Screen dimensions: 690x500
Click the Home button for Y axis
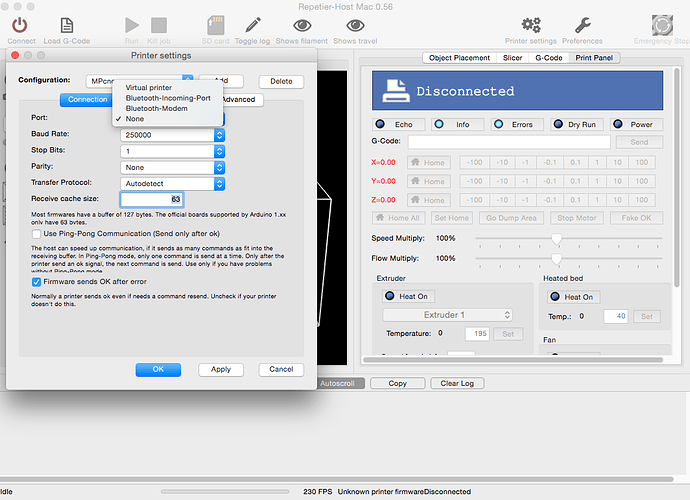click(429, 181)
